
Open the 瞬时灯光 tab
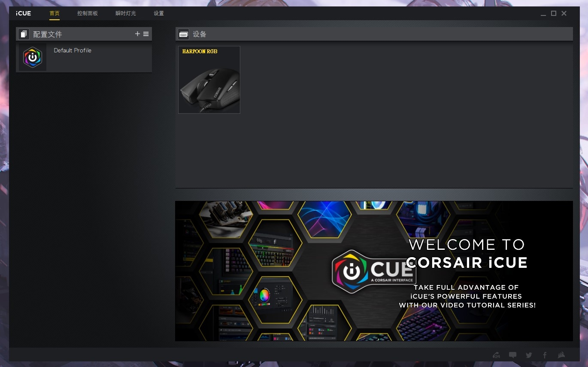126,13
